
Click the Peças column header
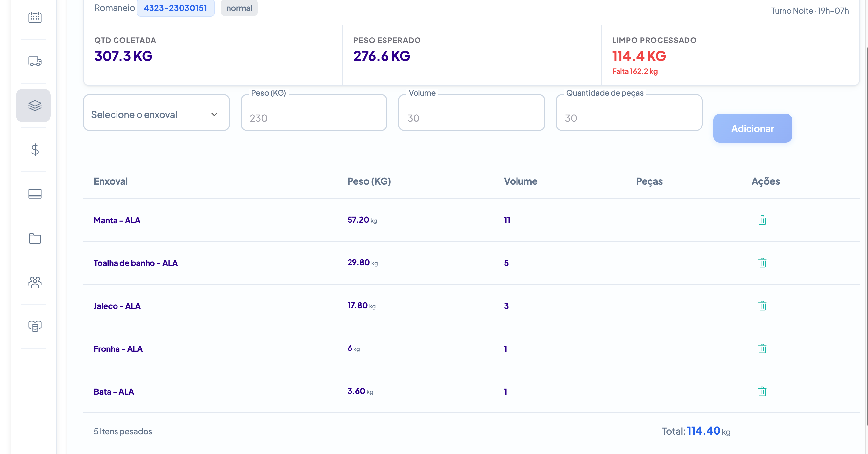click(649, 181)
